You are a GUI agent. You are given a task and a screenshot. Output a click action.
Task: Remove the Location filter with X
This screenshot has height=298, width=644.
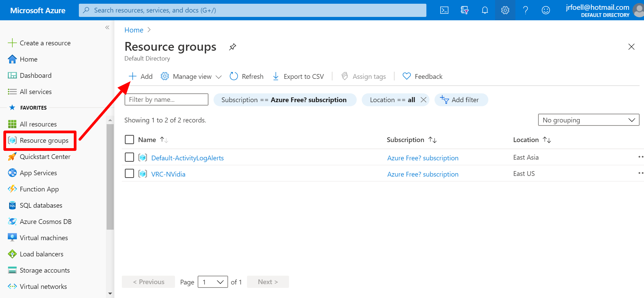point(423,100)
